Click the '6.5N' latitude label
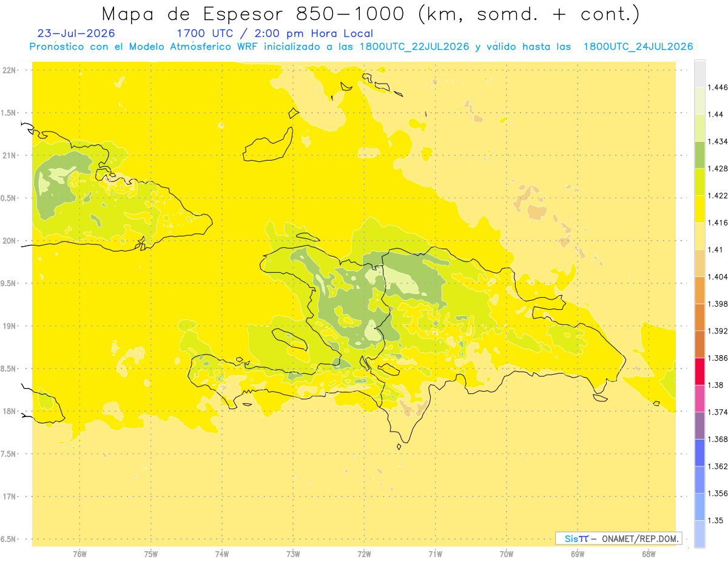Image resolution: width=728 pixels, height=562 pixels. (x=9, y=539)
